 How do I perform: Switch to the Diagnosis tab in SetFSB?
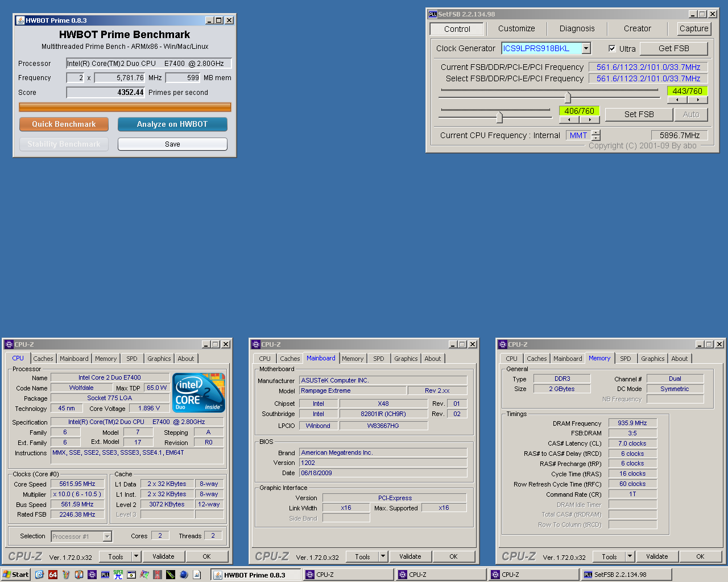click(577, 28)
